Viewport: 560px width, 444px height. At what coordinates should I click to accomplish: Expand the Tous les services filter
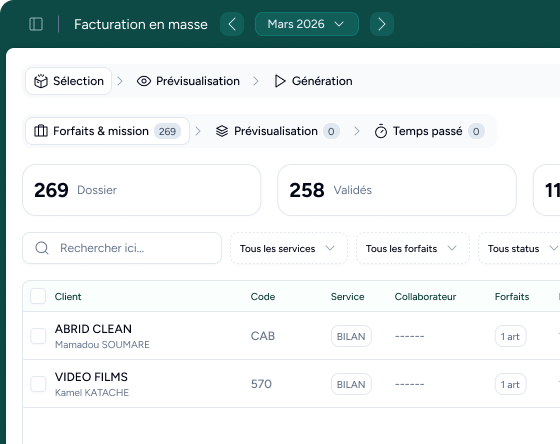[x=289, y=248]
